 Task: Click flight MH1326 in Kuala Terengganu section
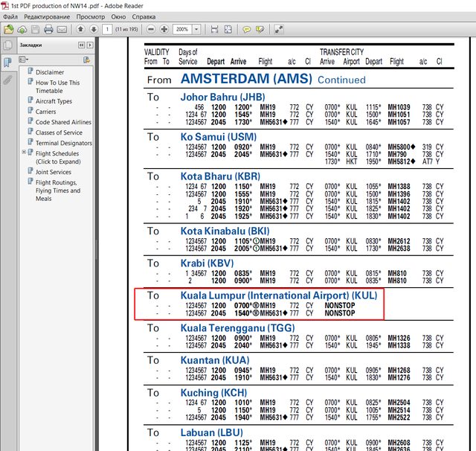(399, 338)
